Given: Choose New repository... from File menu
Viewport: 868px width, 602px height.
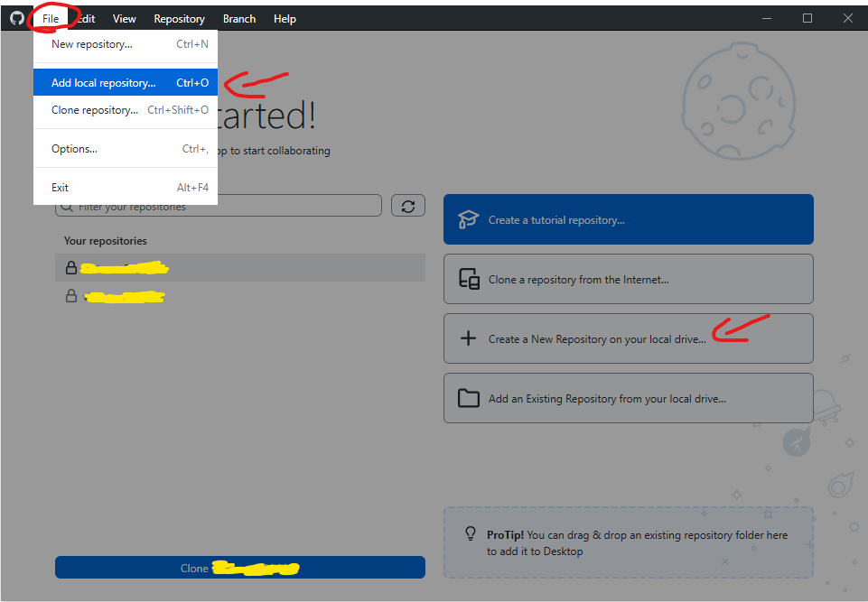Looking at the screenshot, I should click(x=126, y=44).
